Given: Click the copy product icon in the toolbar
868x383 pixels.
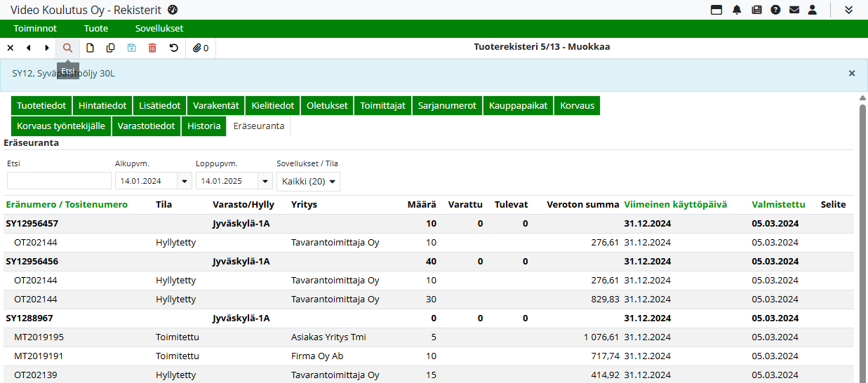Looking at the screenshot, I should click(x=110, y=48).
